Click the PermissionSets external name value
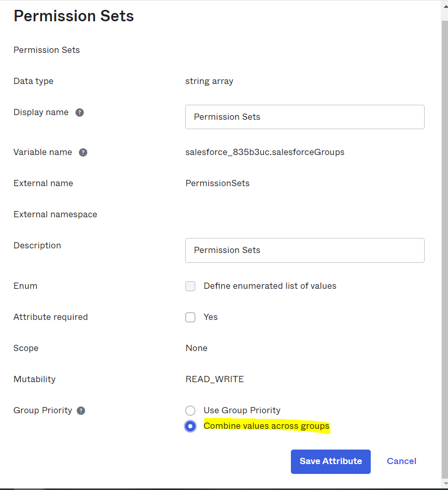Viewport: 448px width, 490px height. [x=217, y=184]
